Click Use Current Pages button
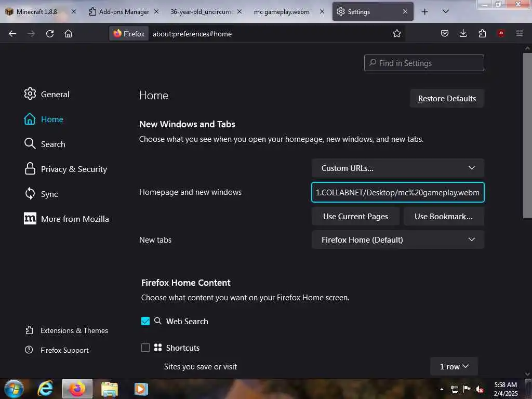 tap(355, 217)
